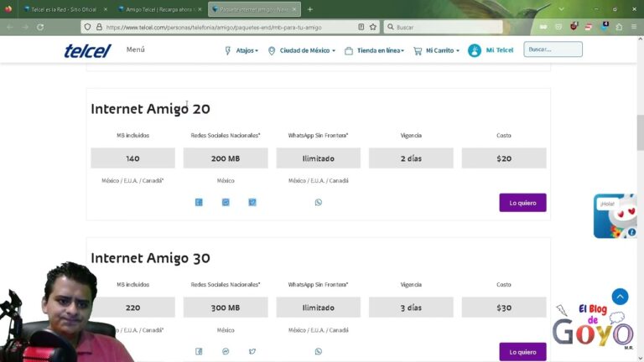Screen dimensions: 644x362
Task: Open the Menú navigation
Action: tap(136, 49)
